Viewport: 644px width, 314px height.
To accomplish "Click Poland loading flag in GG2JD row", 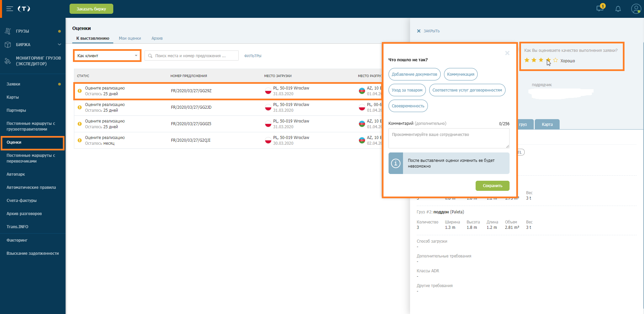I will pyautogui.click(x=268, y=107).
